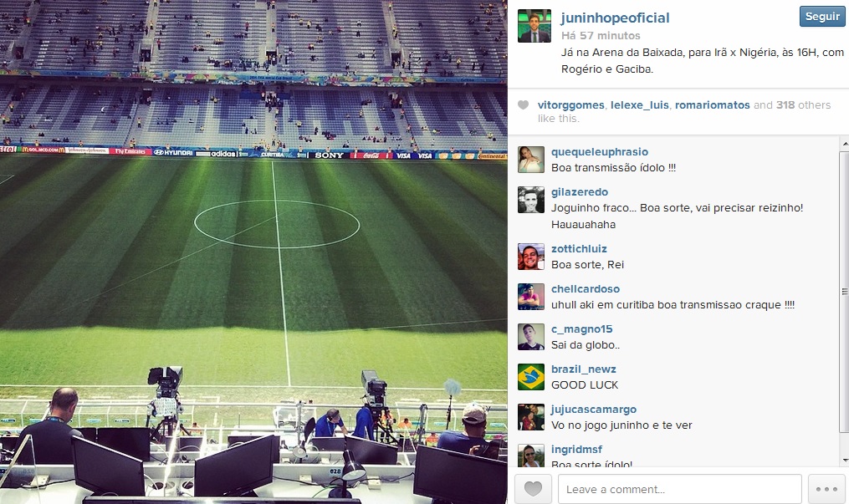Visit vitorggomes profile from likes
Image resolution: width=849 pixels, height=504 pixels.
coord(570,105)
